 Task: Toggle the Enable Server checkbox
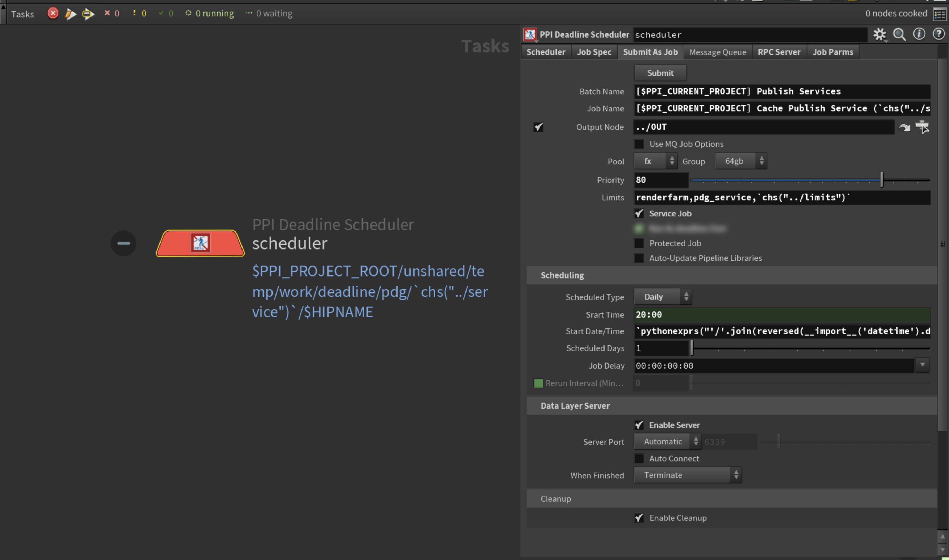click(x=639, y=425)
